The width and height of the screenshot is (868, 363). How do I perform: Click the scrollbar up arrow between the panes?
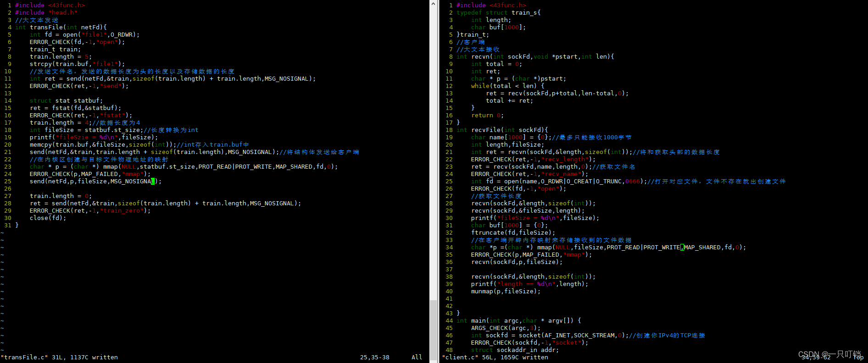pyautogui.click(x=433, y=4)
